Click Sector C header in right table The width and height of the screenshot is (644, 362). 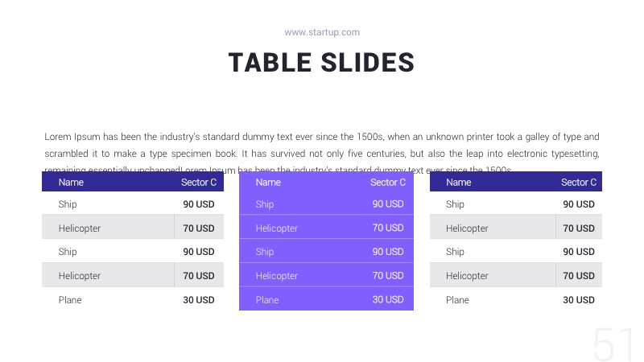(x=579, y=183)
